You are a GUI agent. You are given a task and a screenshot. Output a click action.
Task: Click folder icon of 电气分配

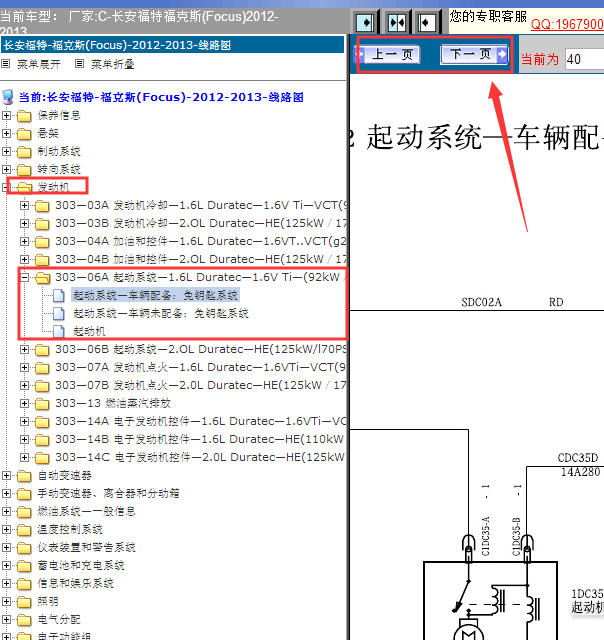coord(24,620)
